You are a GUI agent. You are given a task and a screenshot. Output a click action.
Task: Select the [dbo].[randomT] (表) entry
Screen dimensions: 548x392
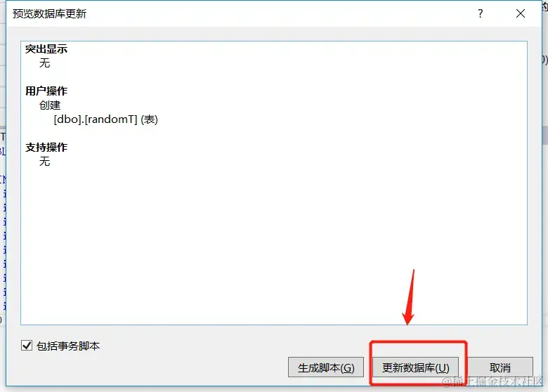(x=105, y=119)
